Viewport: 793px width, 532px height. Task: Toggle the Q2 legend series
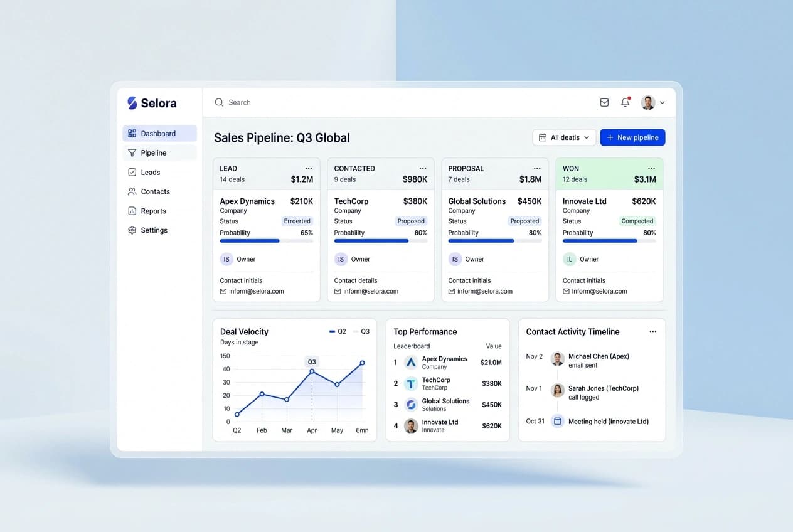338,331
